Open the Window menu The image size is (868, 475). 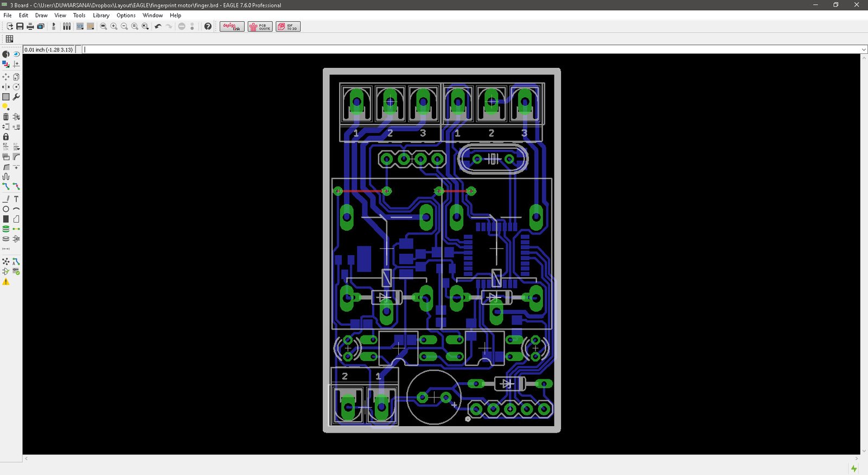[152, 15]
